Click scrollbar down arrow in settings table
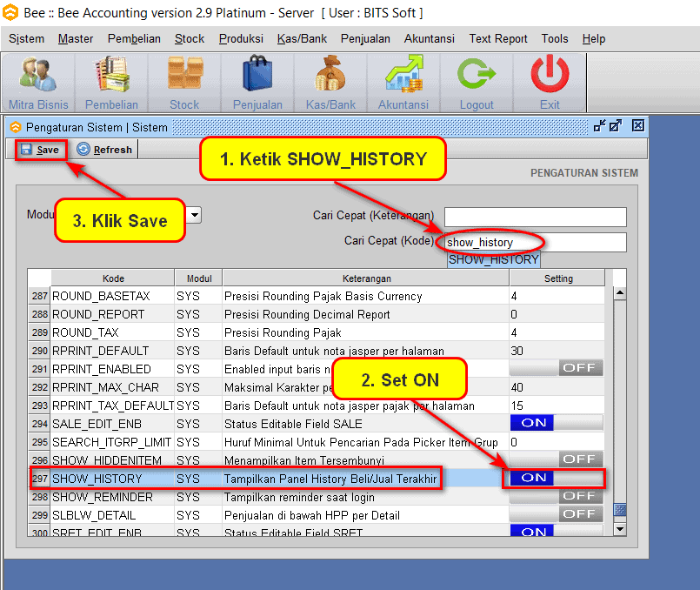 pos(620,529)
